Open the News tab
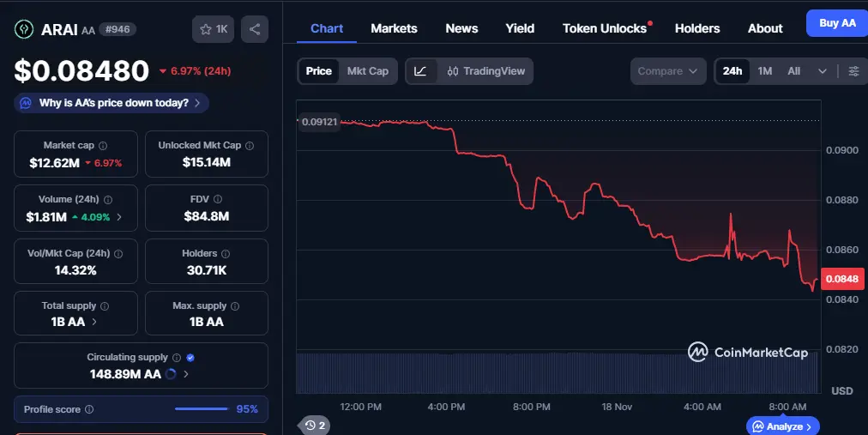 [461, 29]
